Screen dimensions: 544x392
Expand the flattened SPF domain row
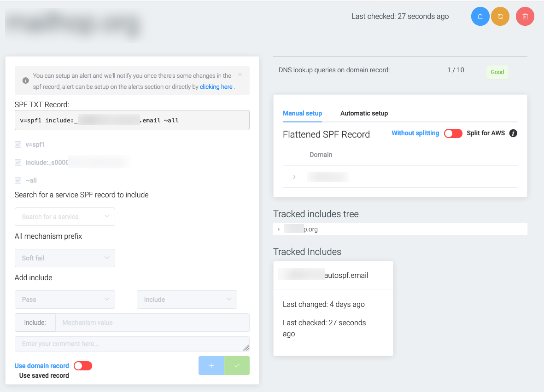[294, 177]
